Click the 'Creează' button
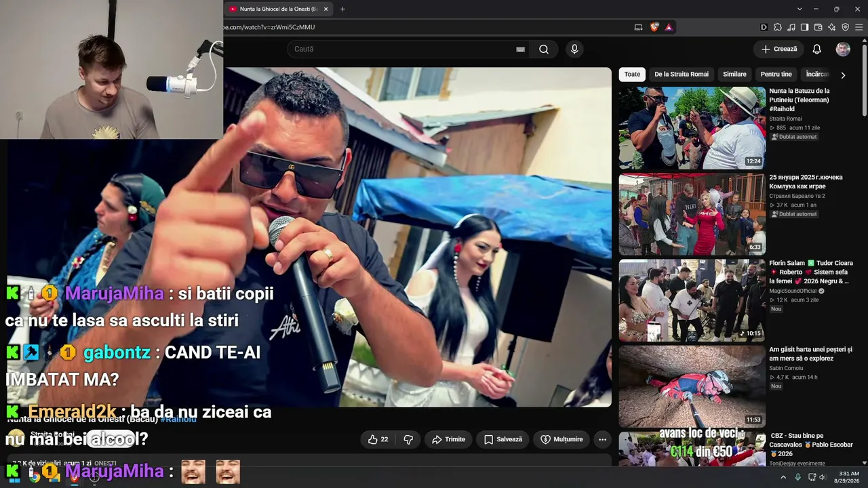This screenshot has width=868, height=488. 778,49
